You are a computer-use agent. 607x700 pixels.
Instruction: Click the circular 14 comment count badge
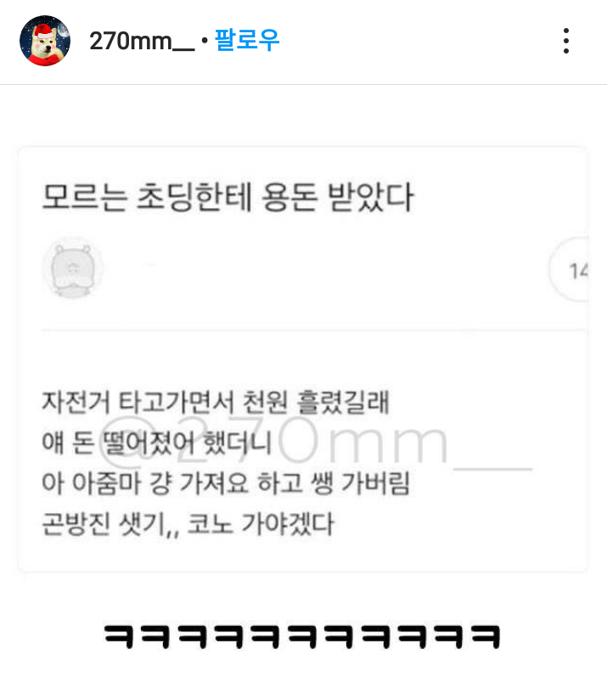[570, 269]
